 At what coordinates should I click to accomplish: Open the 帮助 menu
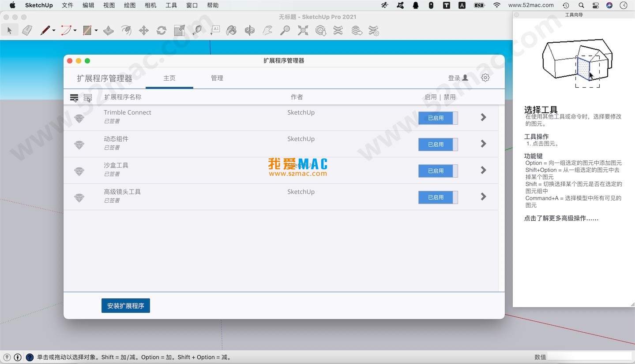213,5
